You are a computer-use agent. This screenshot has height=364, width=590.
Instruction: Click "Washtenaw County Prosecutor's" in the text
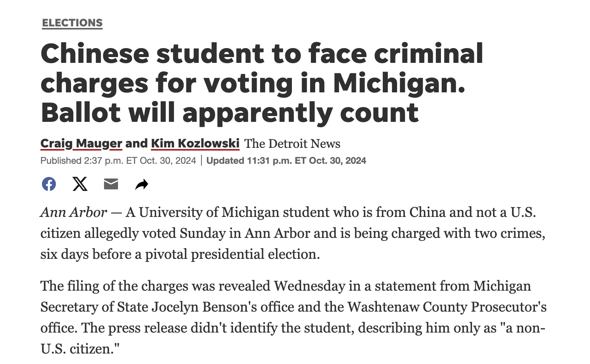click(x=447, y=307)
